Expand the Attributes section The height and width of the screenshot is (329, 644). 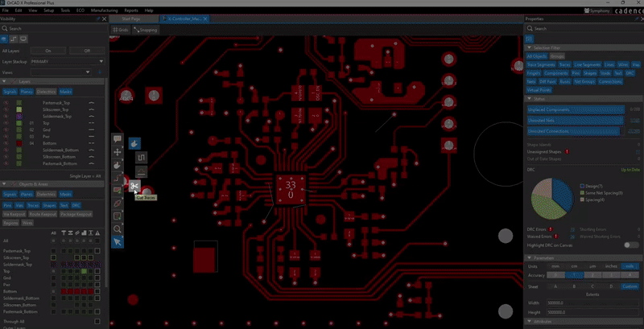click(530, 322)
